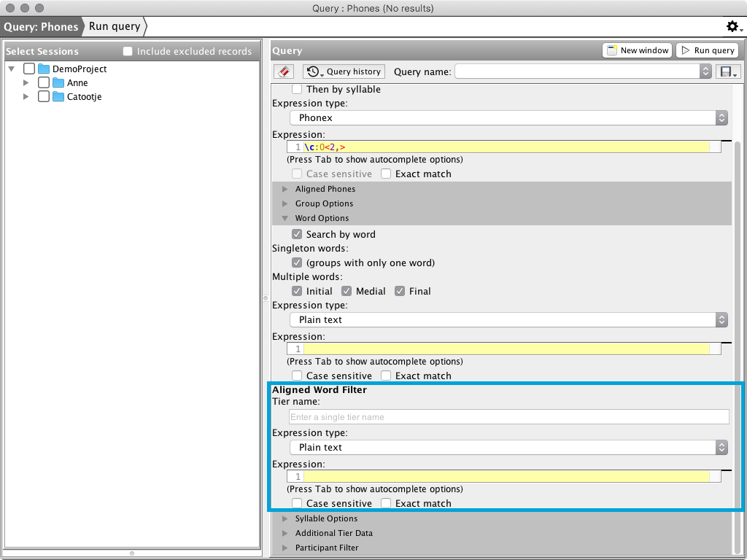Open the save query disk icon menu
Image resolution: width=747 pixels, height=560 pixels.
click(729, 71)
